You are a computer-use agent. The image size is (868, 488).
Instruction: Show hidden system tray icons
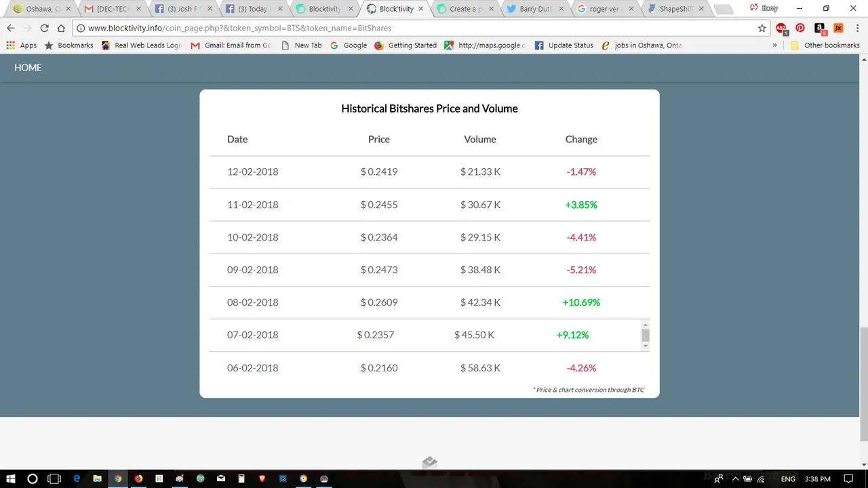735,479
